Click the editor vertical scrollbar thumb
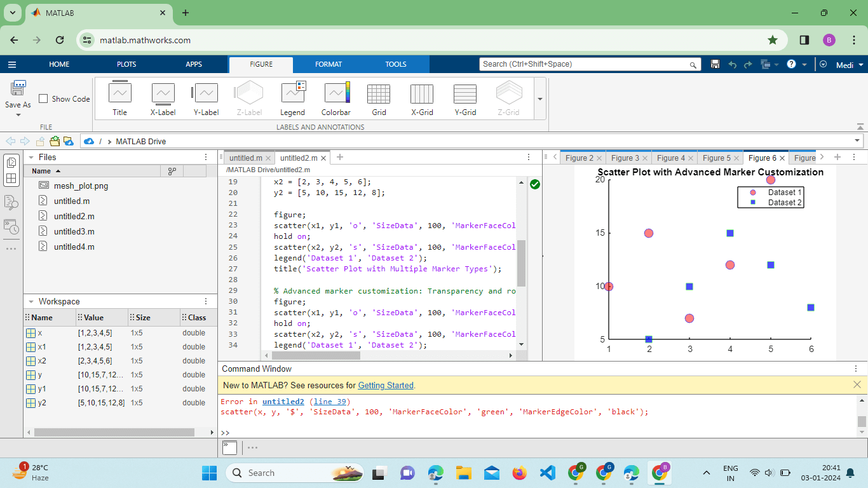Screen dimensions: 868x488 [x=522, y=263]
